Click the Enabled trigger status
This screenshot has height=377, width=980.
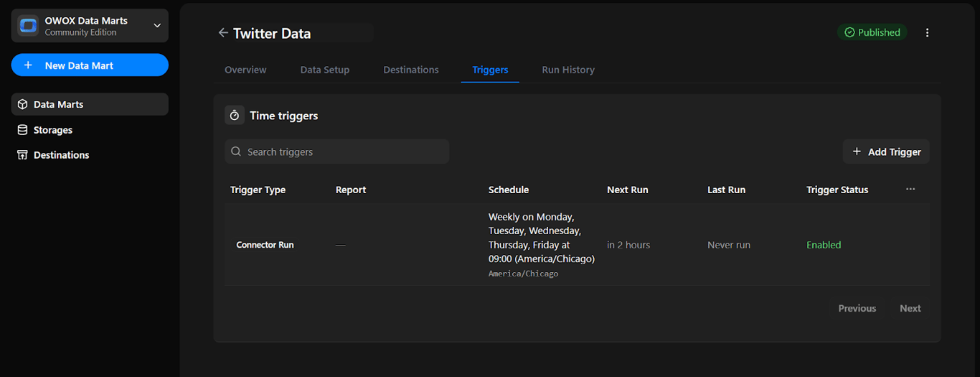(824, 245)
